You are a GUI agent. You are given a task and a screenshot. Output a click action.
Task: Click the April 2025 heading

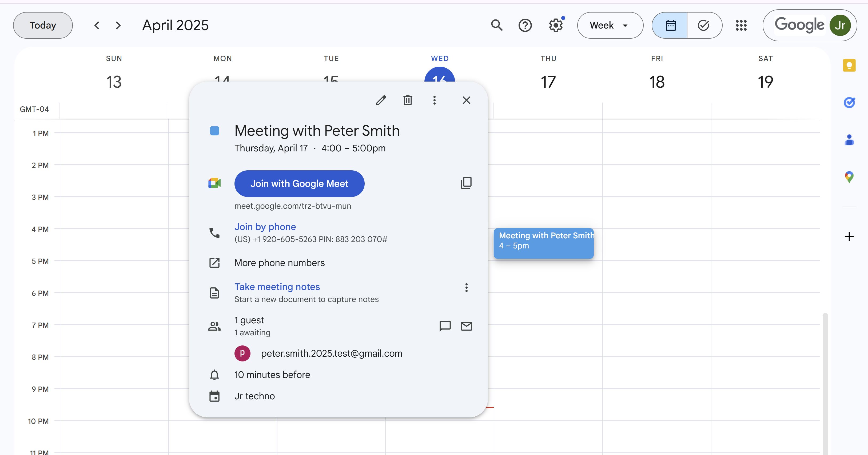[x=175, y=25]
